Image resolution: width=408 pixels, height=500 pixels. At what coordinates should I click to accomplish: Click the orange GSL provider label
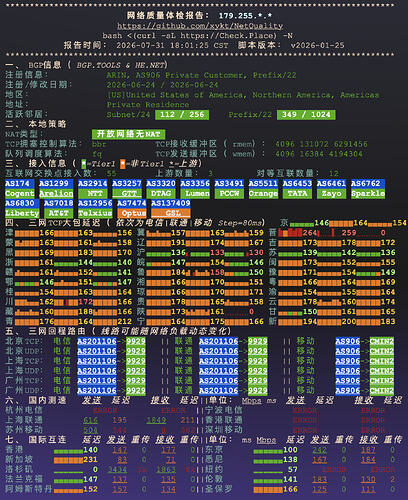(171, 213)
